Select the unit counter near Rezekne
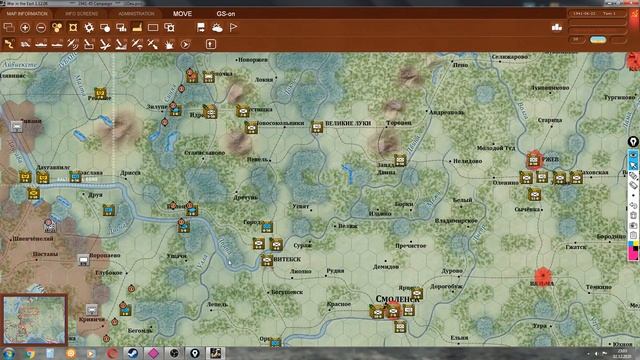The image size is (640, 360). 100,93
